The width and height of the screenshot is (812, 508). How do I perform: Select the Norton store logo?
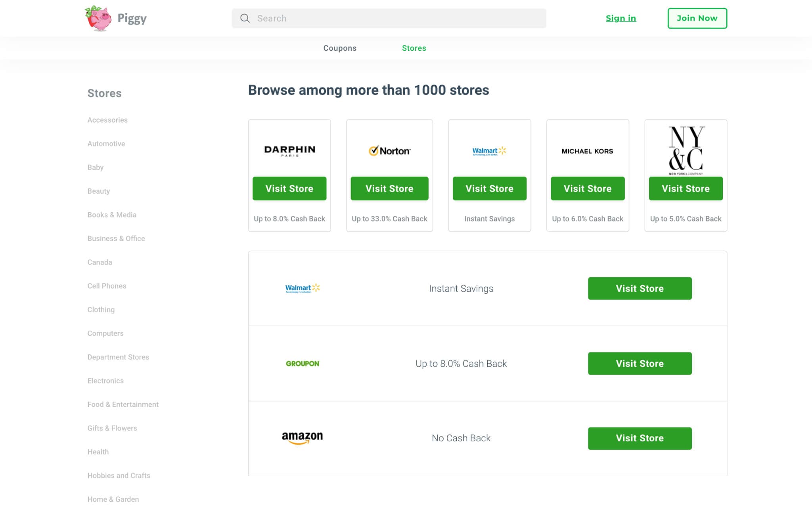389,151
